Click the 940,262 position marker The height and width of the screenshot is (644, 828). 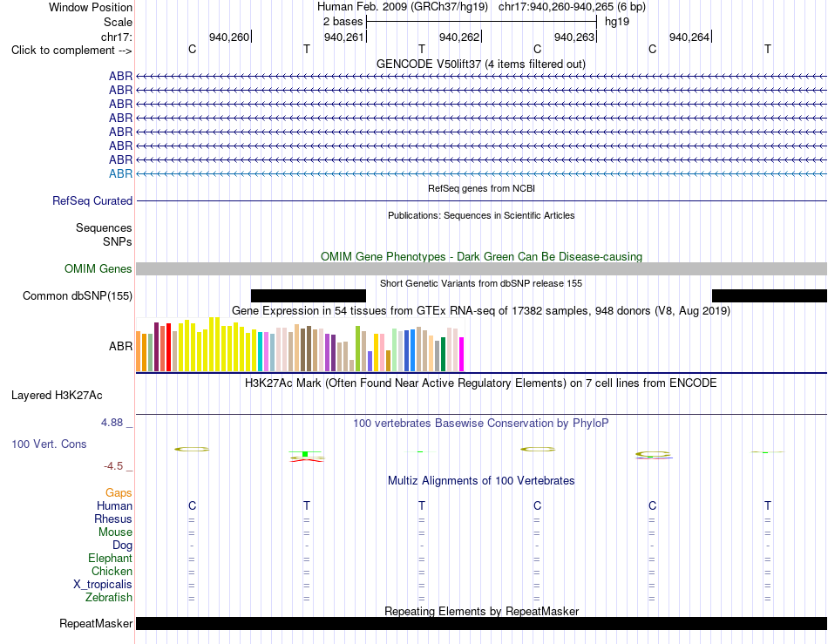click(x=458, y=37)
